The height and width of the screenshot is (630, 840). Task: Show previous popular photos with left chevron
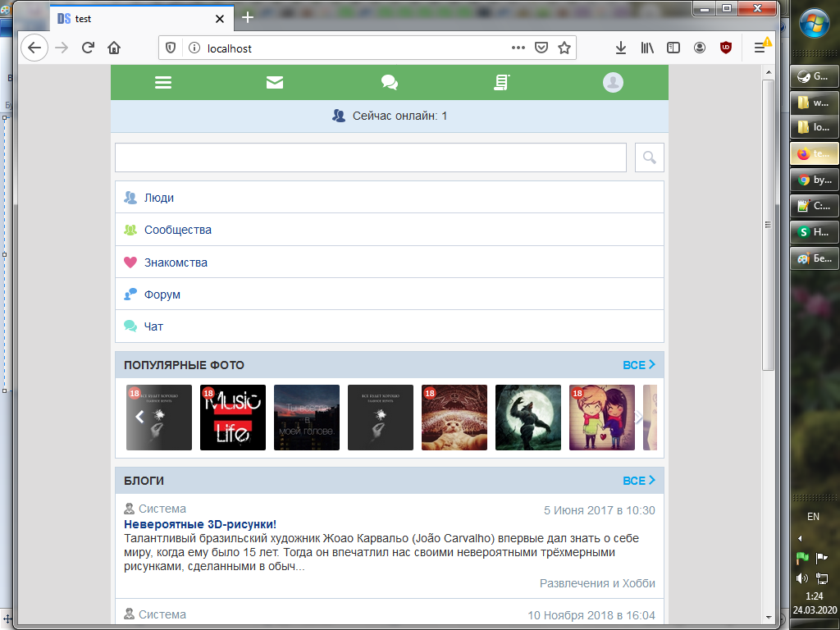click(x=139, y=418)
